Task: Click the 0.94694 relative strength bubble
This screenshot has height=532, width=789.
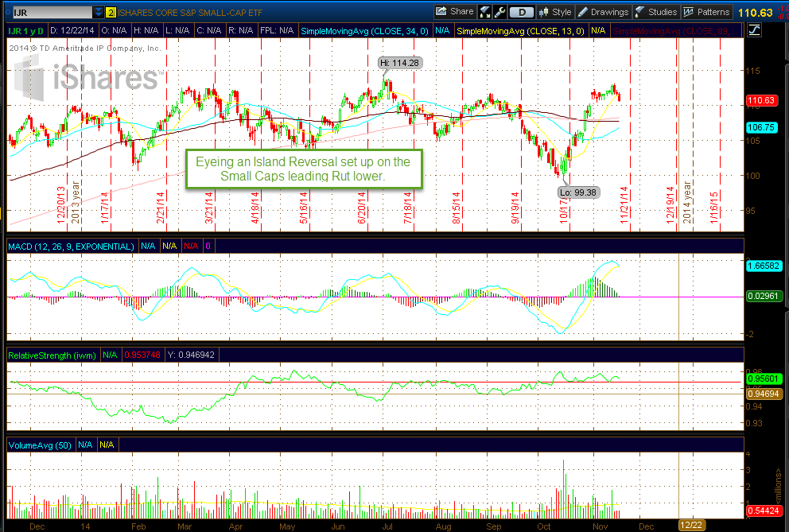Action: click(764, 394)
